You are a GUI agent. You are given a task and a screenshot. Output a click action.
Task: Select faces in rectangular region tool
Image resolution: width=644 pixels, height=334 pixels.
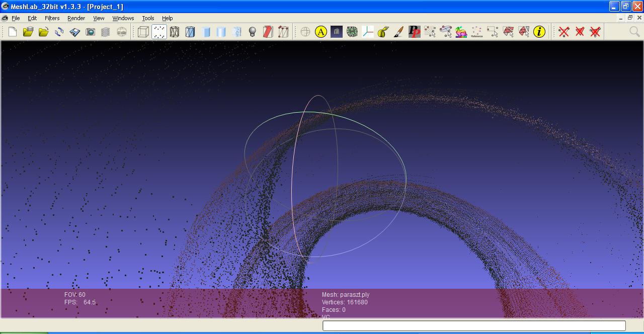click(x=508, y=32)
